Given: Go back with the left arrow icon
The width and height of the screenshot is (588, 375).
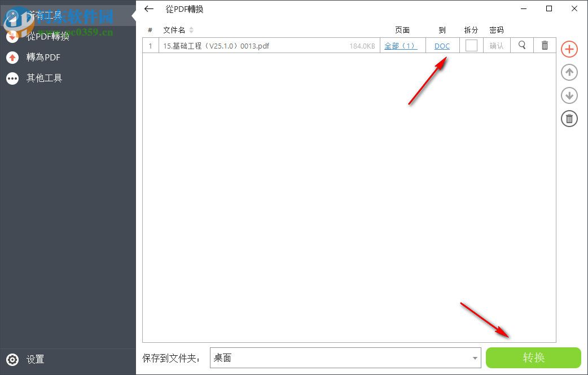Looking at the screenshot, I should click(x=148, y=9).
